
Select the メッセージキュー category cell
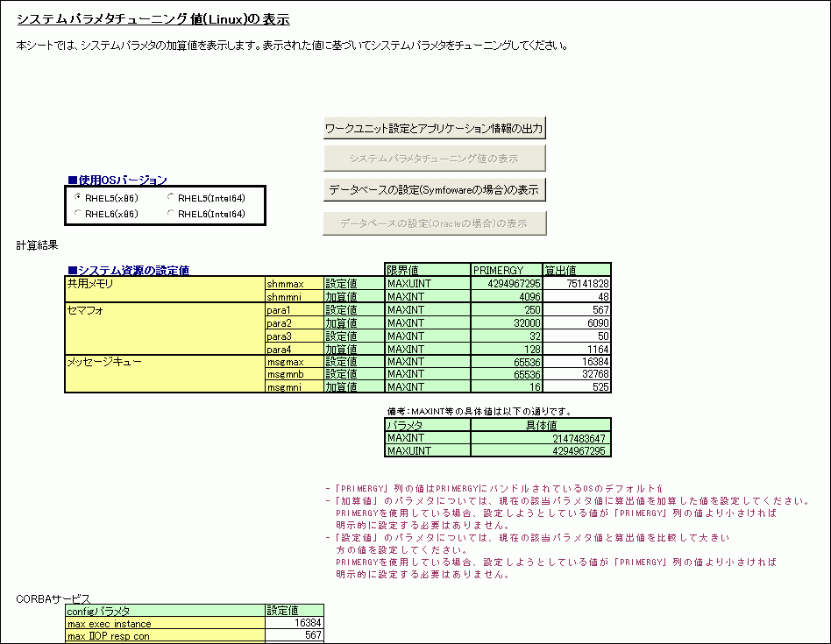pos(165,374)
